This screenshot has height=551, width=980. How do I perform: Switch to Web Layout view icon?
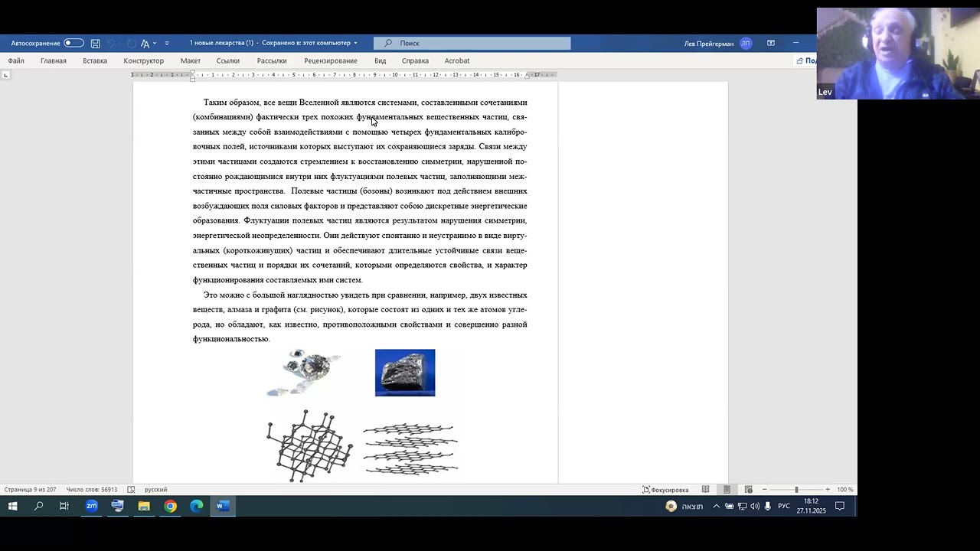(x=748, y=490)
